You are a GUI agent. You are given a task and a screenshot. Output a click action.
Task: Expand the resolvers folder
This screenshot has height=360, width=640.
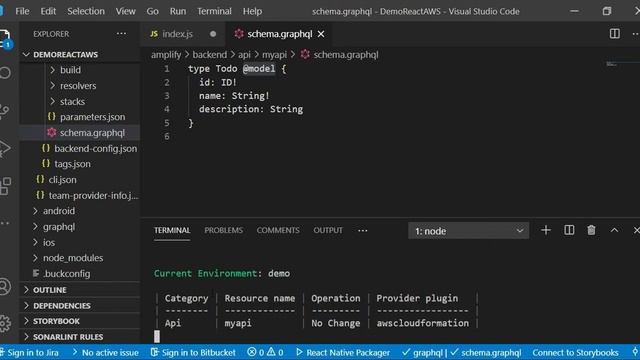click(x=80, y=86)
